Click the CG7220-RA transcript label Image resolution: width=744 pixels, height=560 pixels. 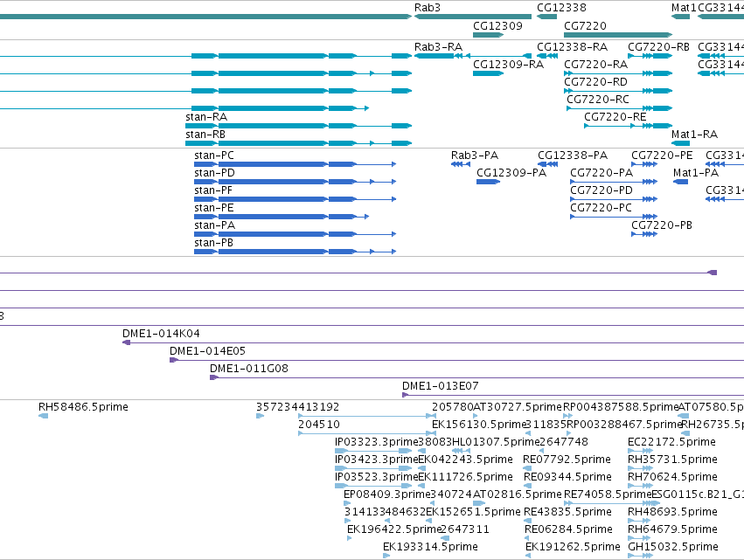coord(595,64)
